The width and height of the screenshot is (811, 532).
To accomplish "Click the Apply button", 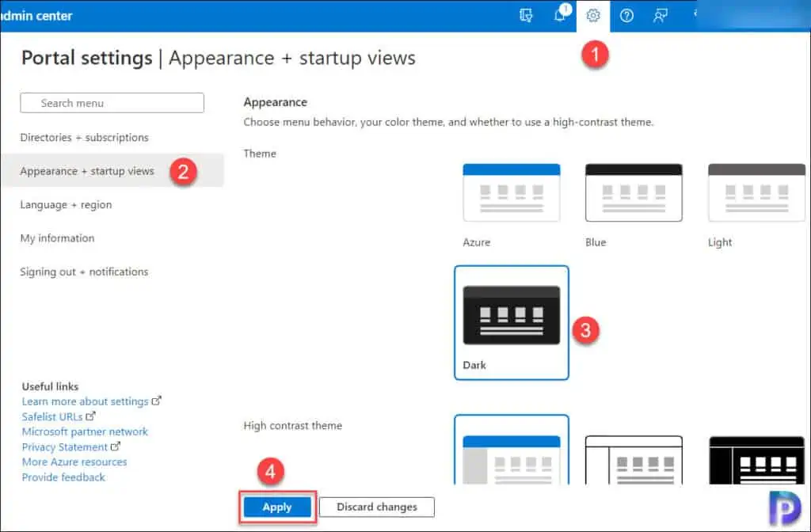I will (277, 507).
